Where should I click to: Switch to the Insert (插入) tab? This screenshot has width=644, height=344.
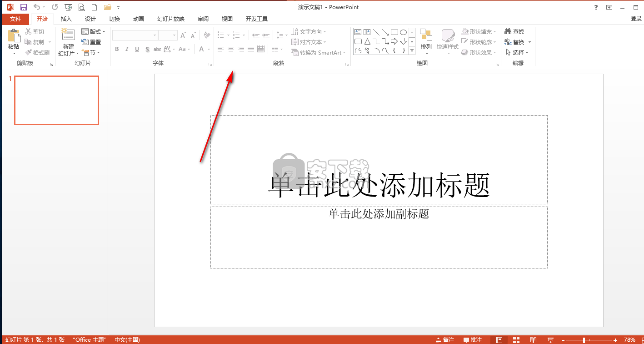[66, 19]
